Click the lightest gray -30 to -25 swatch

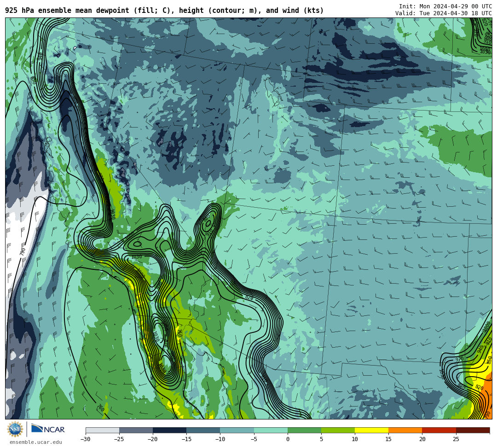tap(102, 430)
